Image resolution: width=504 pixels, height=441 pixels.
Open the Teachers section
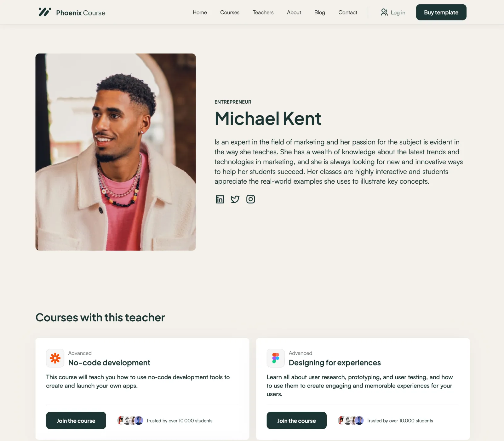coord(263,12)
